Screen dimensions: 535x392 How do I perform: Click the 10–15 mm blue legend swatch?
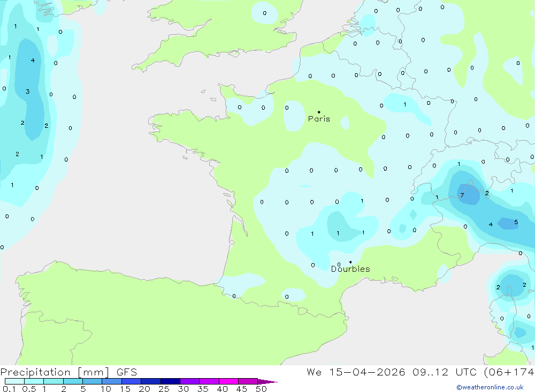[x=112, y=381]
